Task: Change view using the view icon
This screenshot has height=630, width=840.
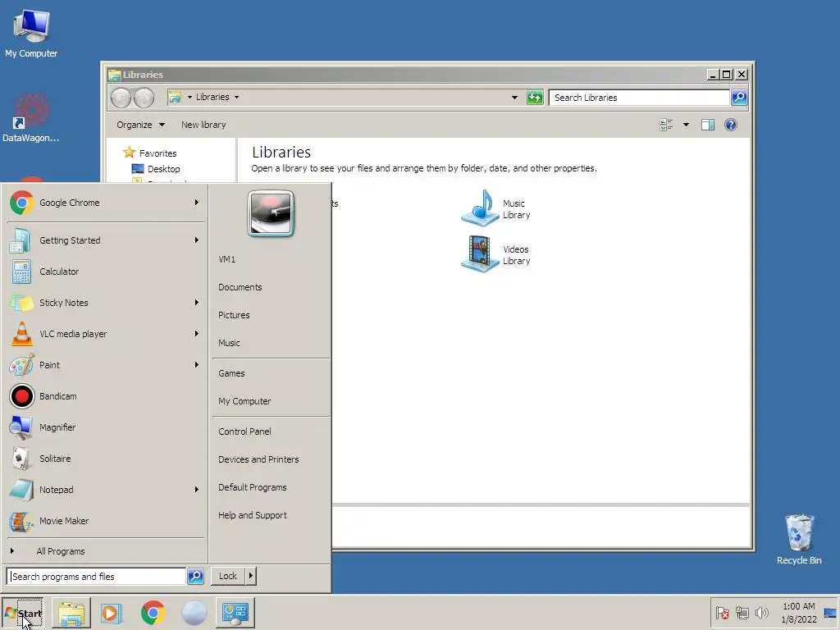Action: [x=666, y=125]
